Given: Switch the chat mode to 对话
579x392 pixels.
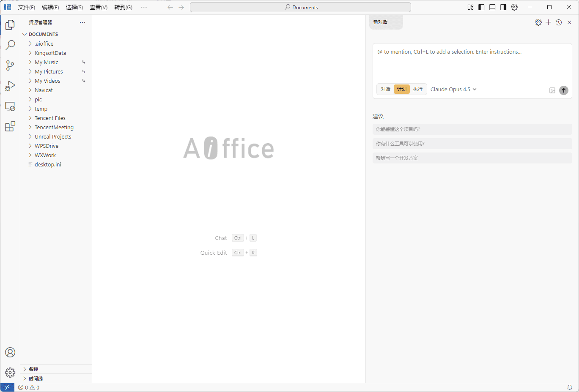Looking at the screenshot, I should point(385,89).
